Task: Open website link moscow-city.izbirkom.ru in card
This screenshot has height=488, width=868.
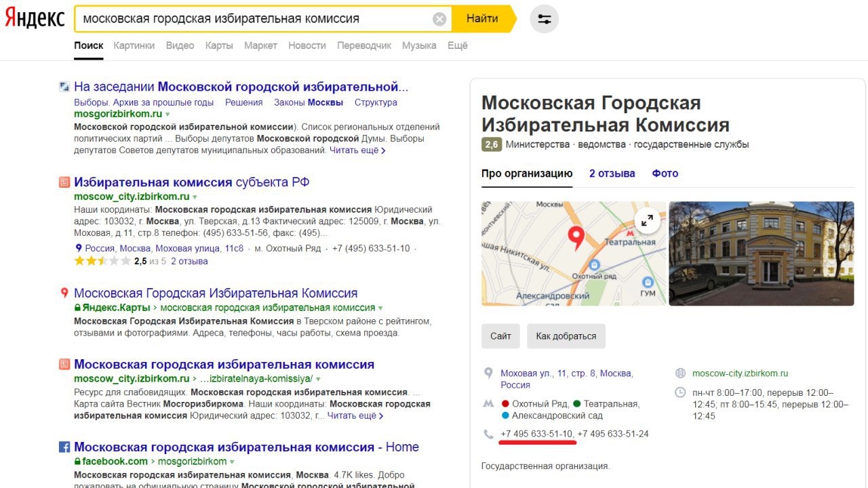Action: [x=740, y=373]
